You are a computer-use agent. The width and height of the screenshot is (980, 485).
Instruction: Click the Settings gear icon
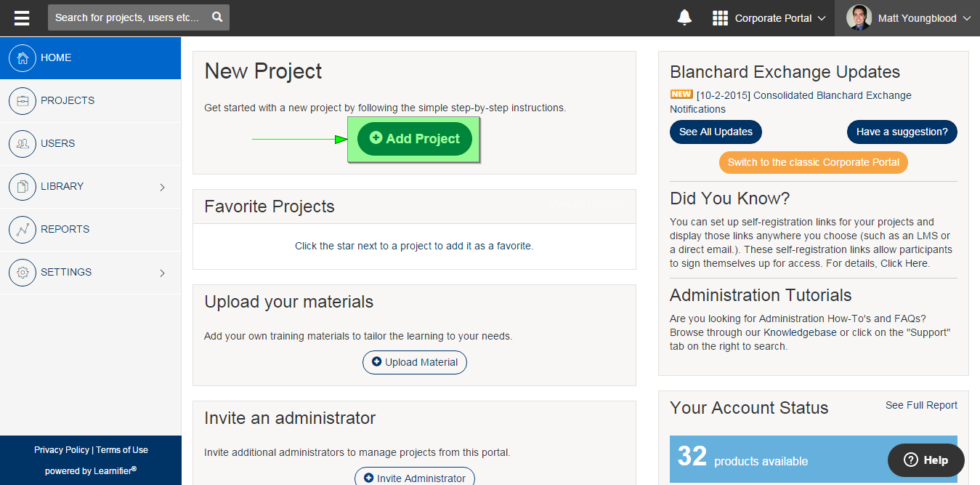tap(23, 272)
